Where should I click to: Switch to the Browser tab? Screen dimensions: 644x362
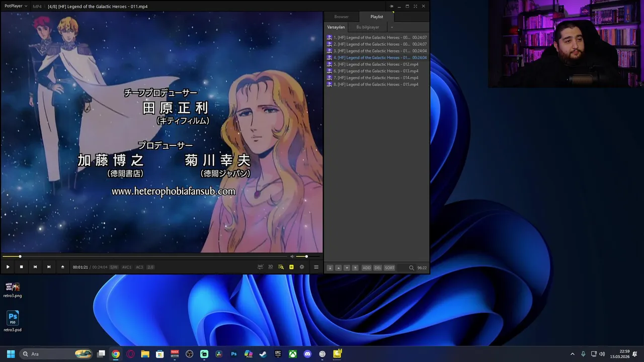pyautogui.click(x=341, y=17)
